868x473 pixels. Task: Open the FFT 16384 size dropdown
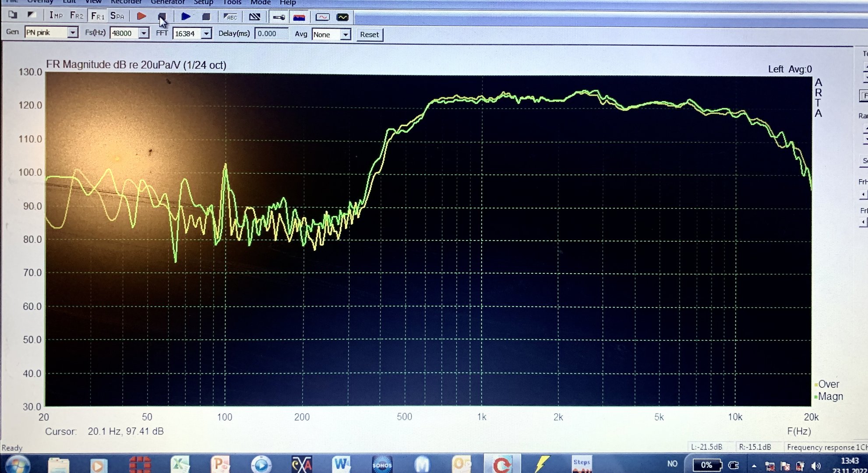(206, 34)
